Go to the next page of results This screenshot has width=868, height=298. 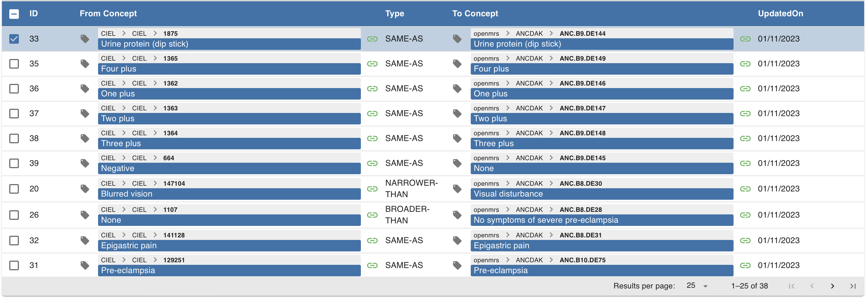click(x=833, y=286)
